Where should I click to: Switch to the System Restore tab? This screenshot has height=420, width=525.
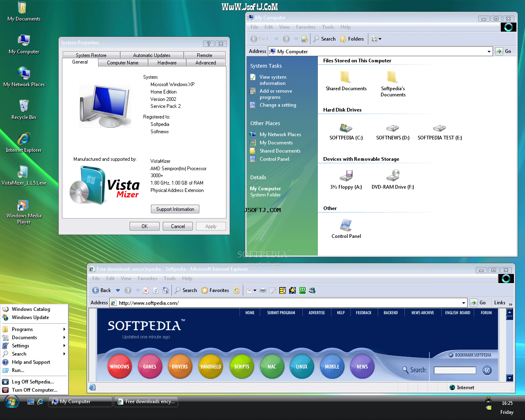click(91, 55)
